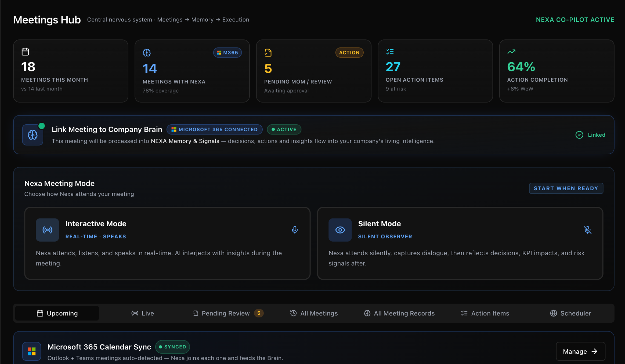
Task: Click the 'Awaiting approval' text
Action: coord(286,91)
